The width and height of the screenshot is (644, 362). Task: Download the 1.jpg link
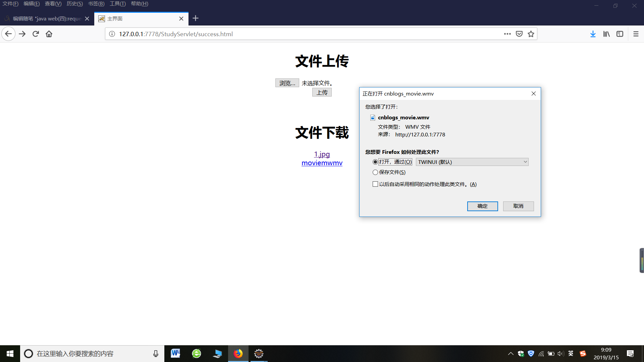(322, 154)
